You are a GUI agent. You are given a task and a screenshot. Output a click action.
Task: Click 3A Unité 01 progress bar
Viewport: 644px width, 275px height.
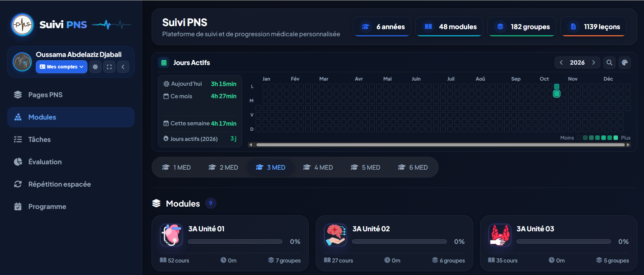(235, 241)
